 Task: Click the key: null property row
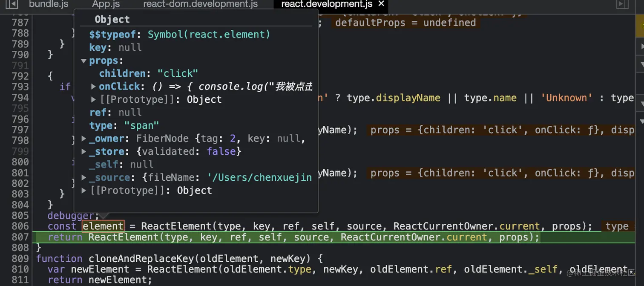(115, 47)
